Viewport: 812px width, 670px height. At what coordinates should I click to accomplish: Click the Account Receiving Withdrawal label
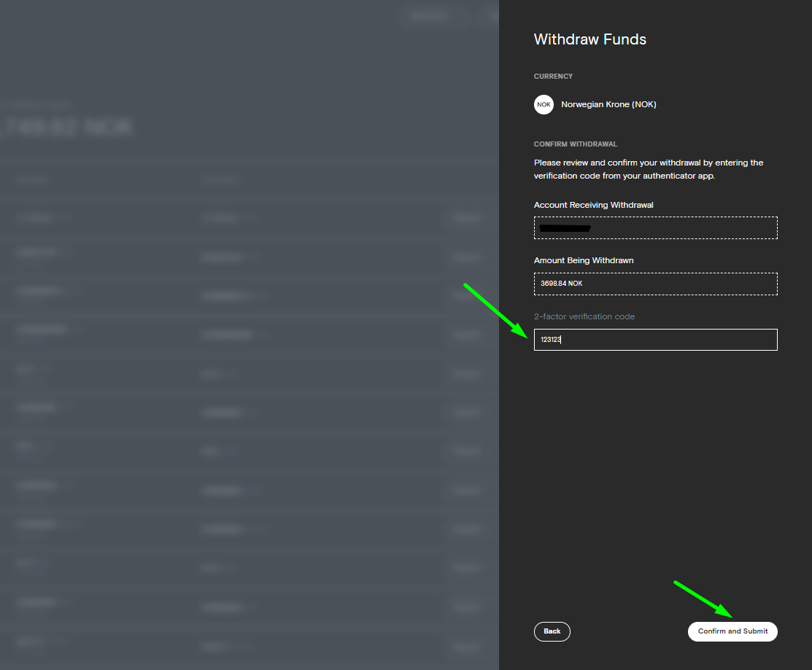(593, 205)
